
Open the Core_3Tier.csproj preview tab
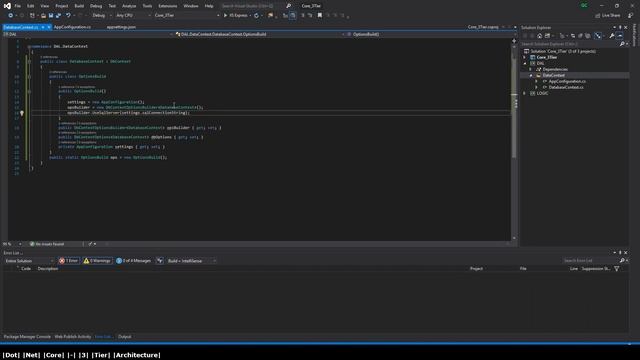point(483,27)
